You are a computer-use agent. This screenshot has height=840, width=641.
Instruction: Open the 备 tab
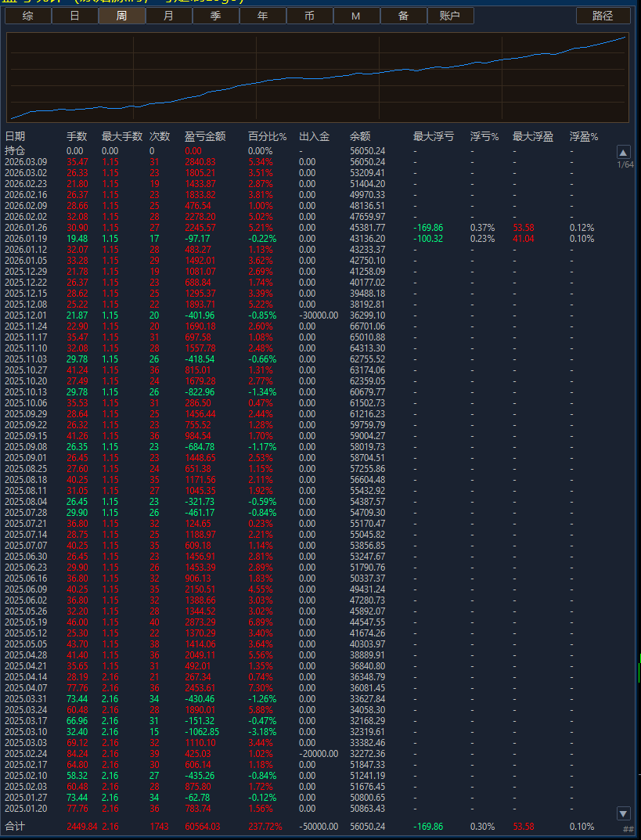[x=403, y=16]
